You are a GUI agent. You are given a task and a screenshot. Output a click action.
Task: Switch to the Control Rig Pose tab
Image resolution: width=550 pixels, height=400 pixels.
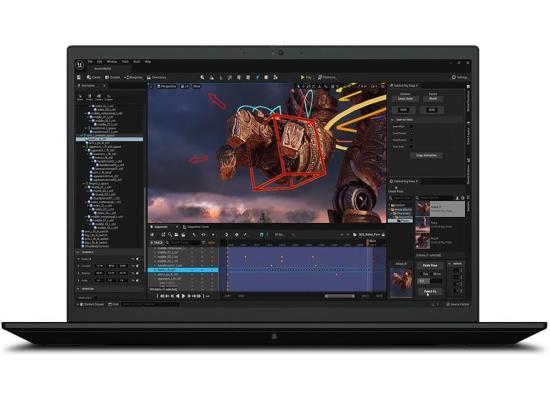(404, 181)
